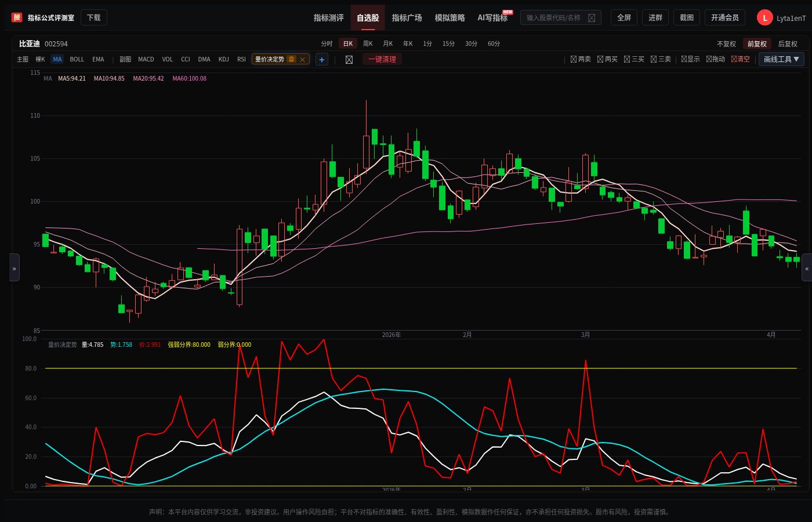Add the CCI sub-chart indicator
Viewport: 812px width, 522px height.
186,59
